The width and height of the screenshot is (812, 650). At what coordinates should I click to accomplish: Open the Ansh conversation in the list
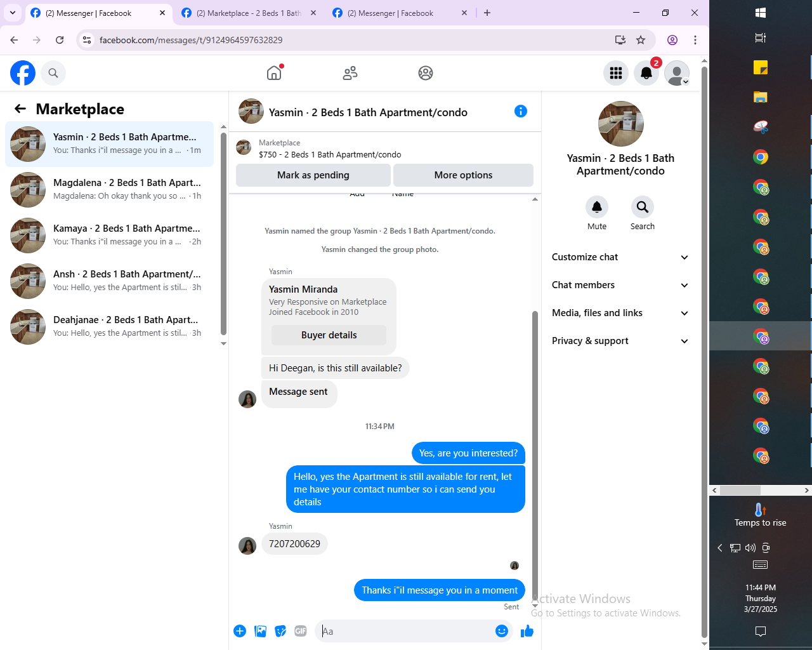pos(109,281)
